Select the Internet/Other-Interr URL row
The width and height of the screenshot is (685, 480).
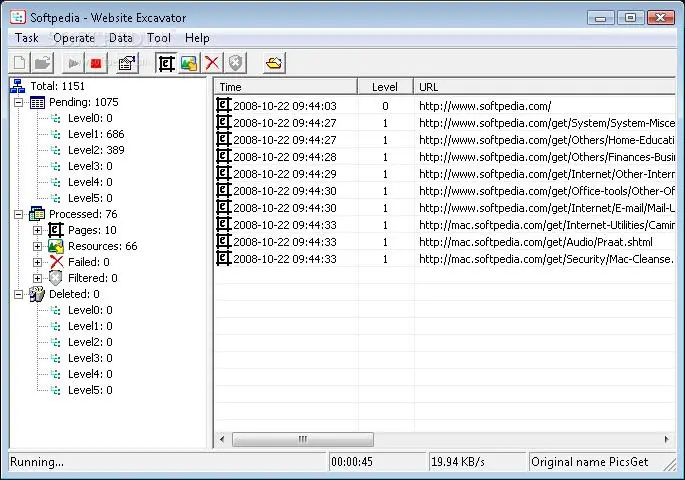pos(445,174)
